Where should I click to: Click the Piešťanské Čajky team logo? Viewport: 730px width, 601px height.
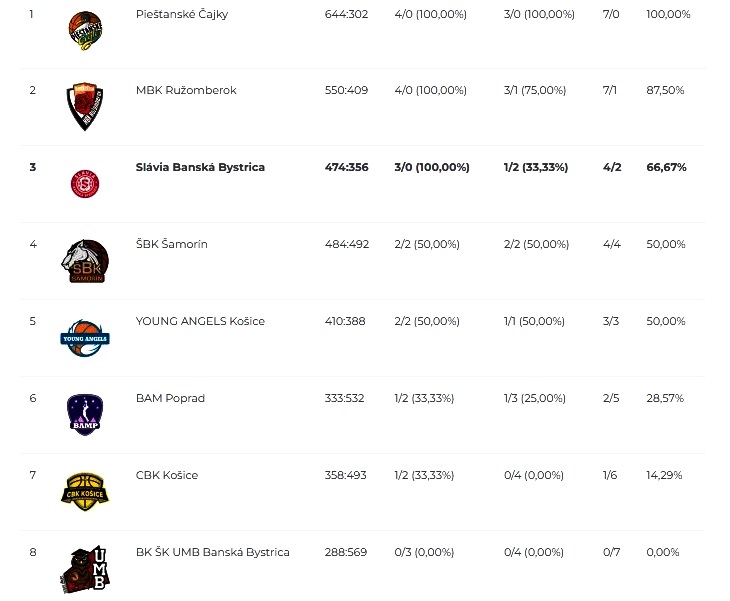pos(85,31)
